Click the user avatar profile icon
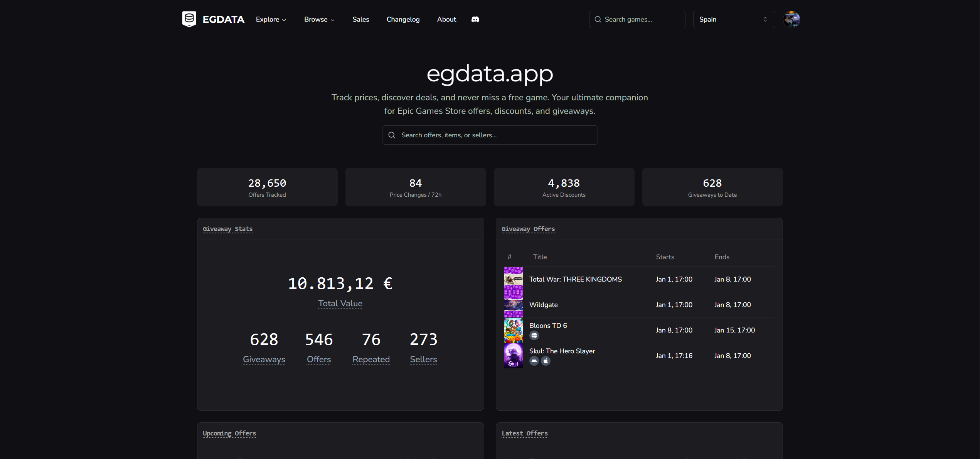Screen dimensions: 980x459 click(791, 19)
